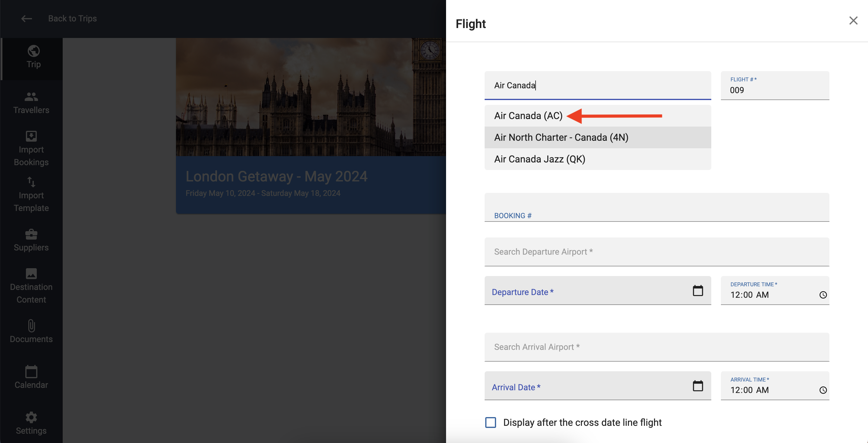Open Suppliers menu label
The image size is (868, 443).
[x=31, y=248]
